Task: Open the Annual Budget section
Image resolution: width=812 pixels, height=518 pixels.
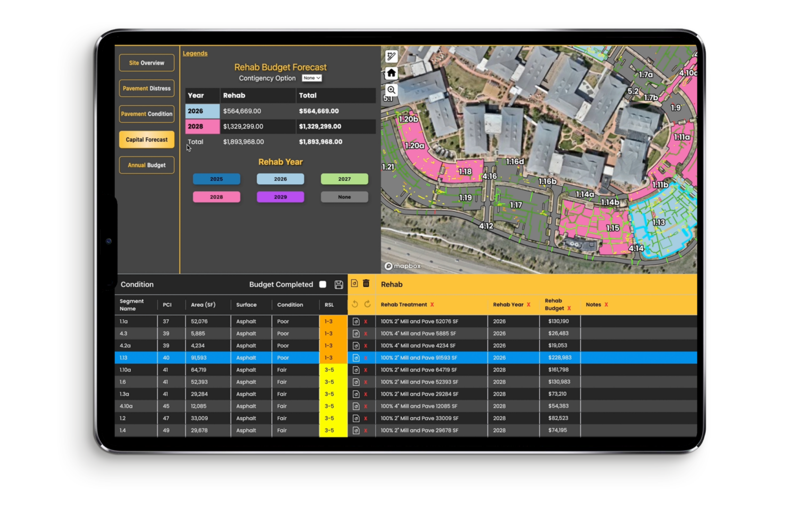Action: [x=146, y=165]
